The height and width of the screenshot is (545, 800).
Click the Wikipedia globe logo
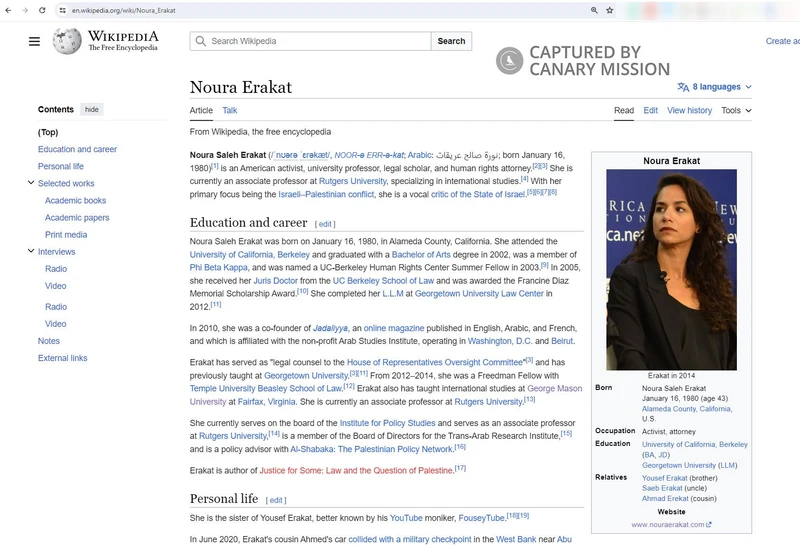point(67,41)
